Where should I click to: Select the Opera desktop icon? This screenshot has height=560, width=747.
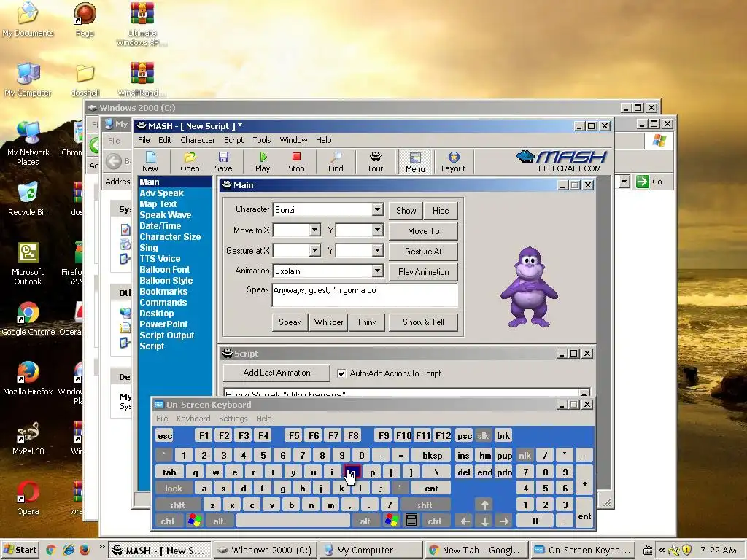(28, 498)
